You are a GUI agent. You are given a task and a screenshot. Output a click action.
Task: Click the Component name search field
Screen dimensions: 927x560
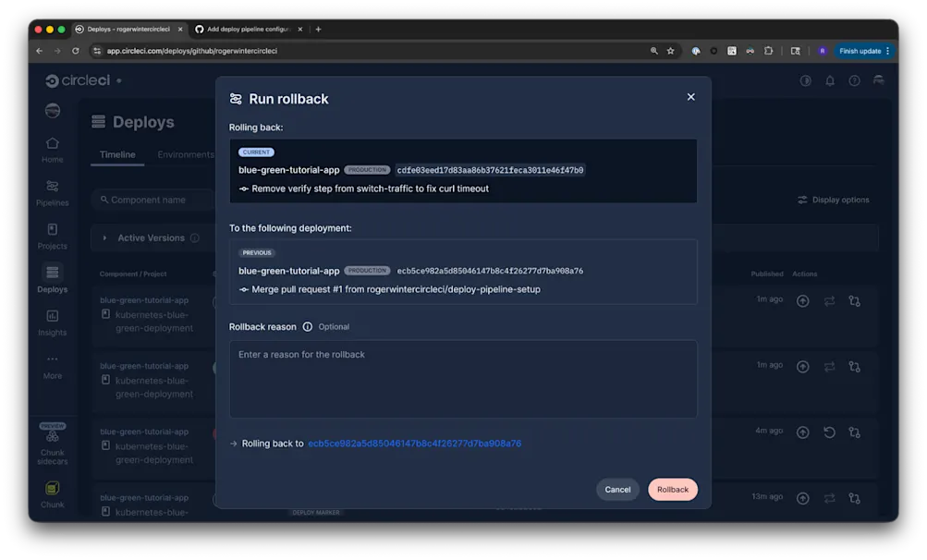pos(153,200)
